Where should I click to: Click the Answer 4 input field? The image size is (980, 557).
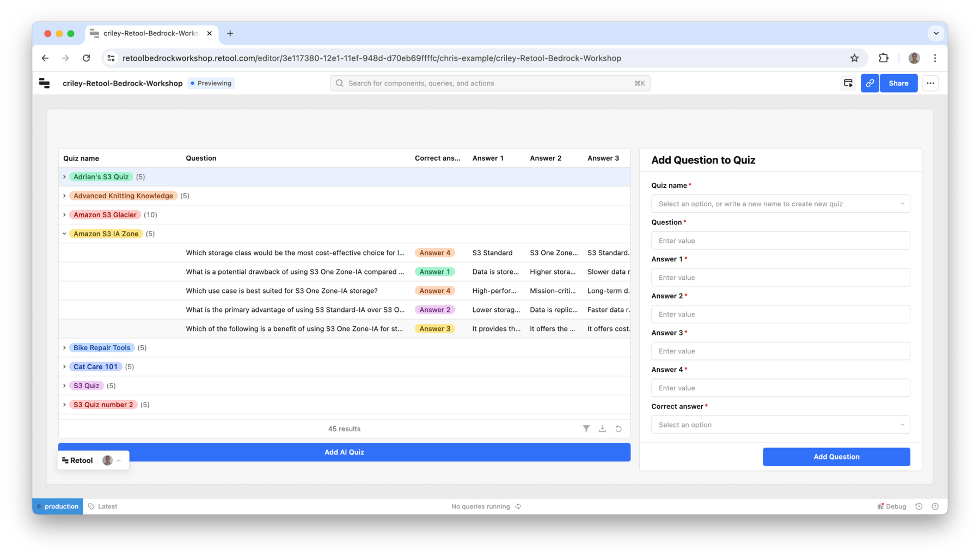tap(780, 388)
